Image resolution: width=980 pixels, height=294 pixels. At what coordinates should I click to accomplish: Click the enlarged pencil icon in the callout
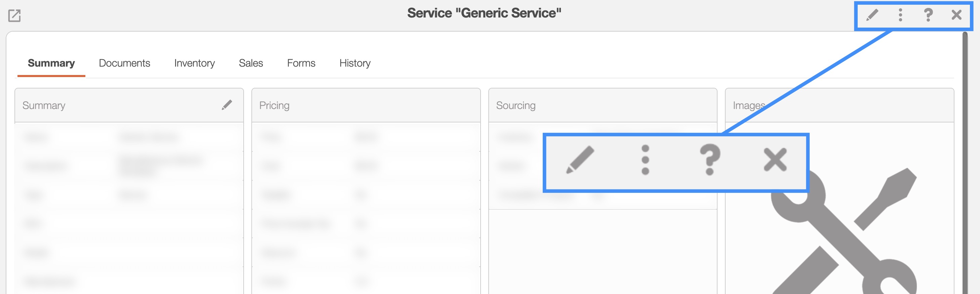[x=580, y=159]
